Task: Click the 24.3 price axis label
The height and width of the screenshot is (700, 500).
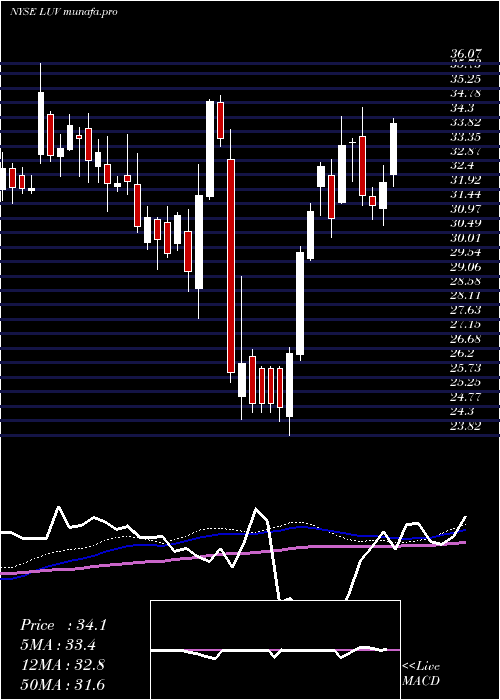Action: (x=462, y=411)
